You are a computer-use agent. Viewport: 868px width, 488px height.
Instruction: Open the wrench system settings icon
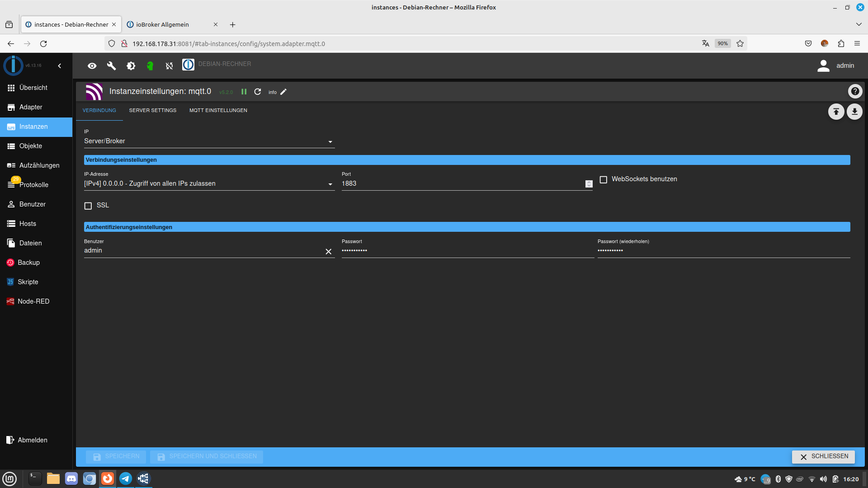(x=111, y=66)
